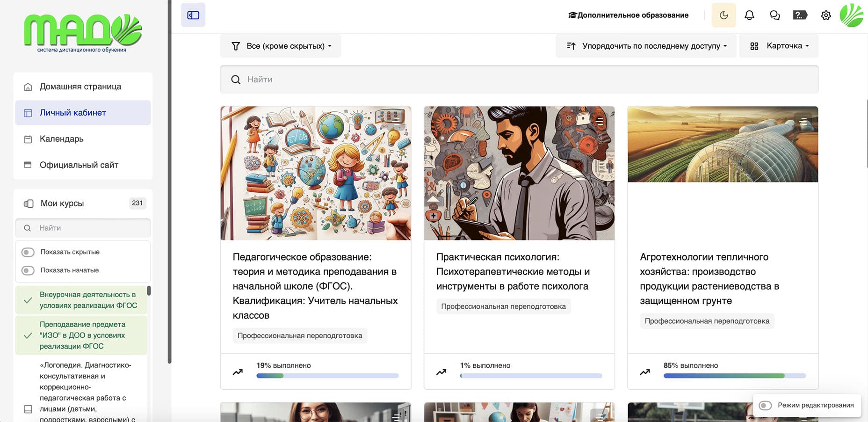Open the settings gear icon

[826, 15]
